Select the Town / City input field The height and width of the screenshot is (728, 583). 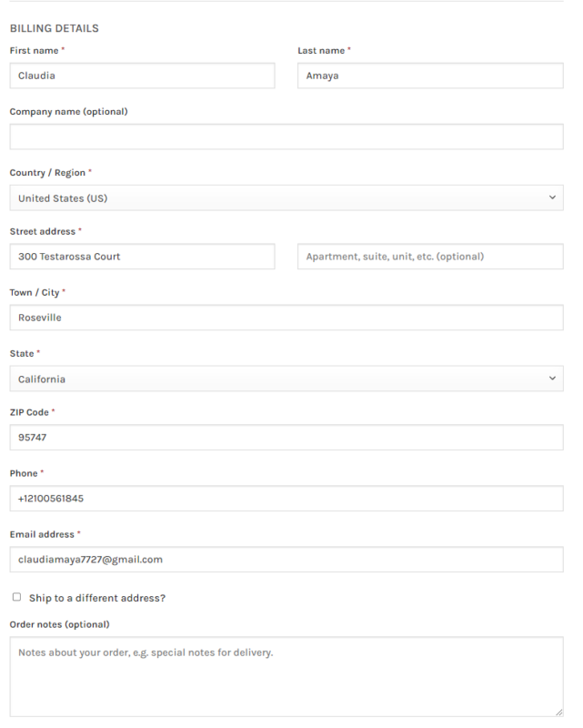point(286,318)
